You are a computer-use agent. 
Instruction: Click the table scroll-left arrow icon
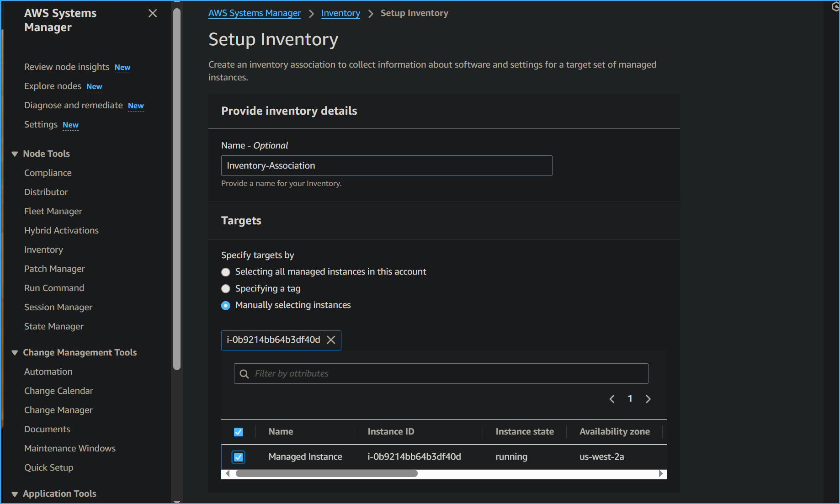[x=227, y=473]
